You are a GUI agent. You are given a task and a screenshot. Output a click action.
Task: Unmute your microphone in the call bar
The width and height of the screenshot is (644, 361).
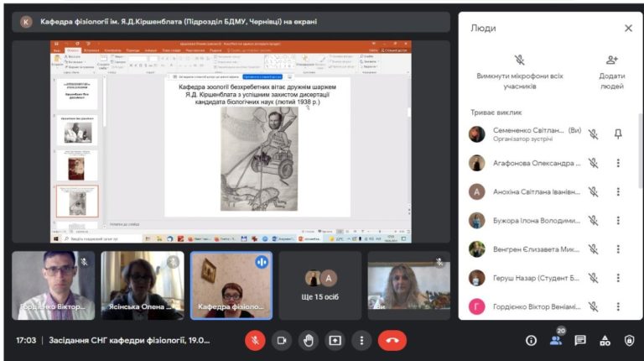[256, 340]
